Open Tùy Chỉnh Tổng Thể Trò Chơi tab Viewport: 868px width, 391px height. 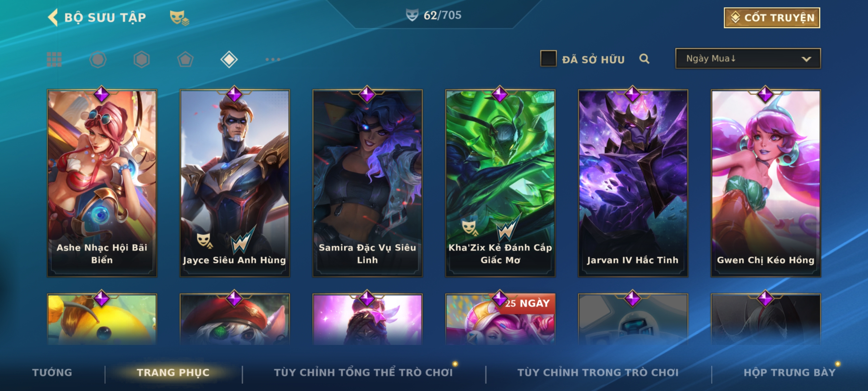coord(363,373)
